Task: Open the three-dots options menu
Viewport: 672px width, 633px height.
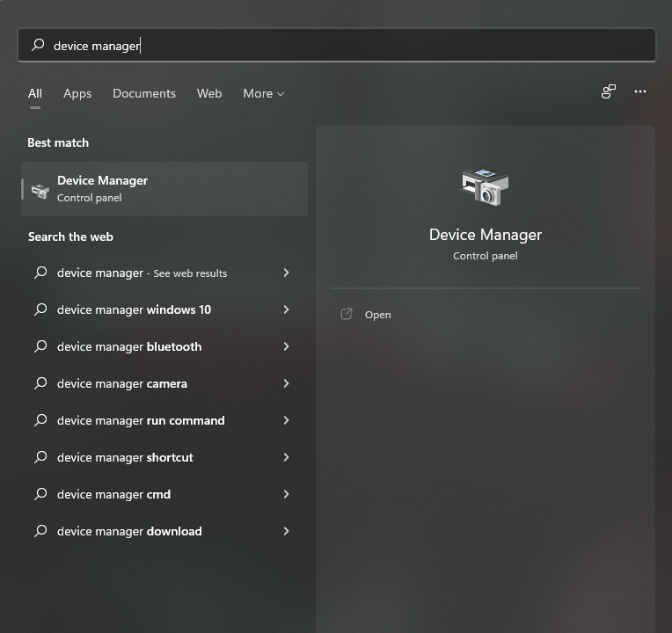Action: [640, 91]
